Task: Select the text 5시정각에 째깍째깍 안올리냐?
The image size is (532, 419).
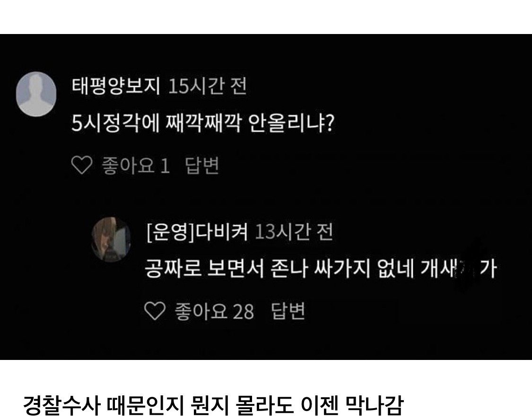Action: pyautogui.click(x=203, y=122)
